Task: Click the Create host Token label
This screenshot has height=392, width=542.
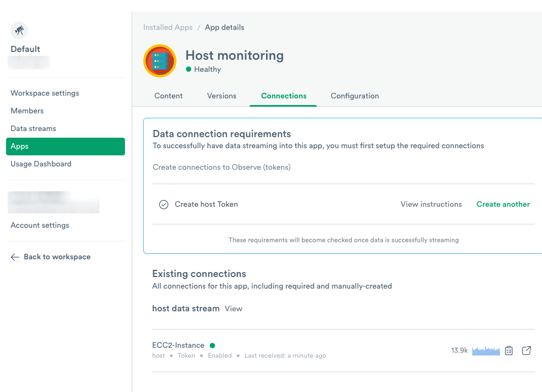Action: tap(206, 205)
